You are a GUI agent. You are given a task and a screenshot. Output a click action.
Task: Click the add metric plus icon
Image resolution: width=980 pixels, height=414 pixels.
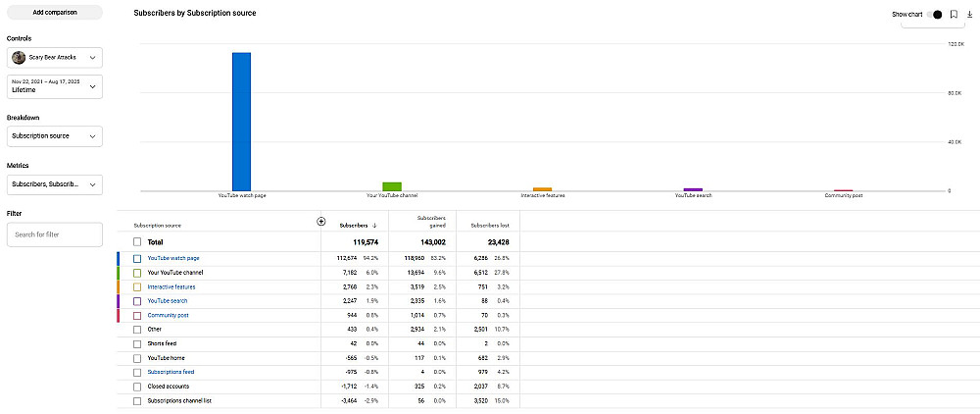click(321, 221)
